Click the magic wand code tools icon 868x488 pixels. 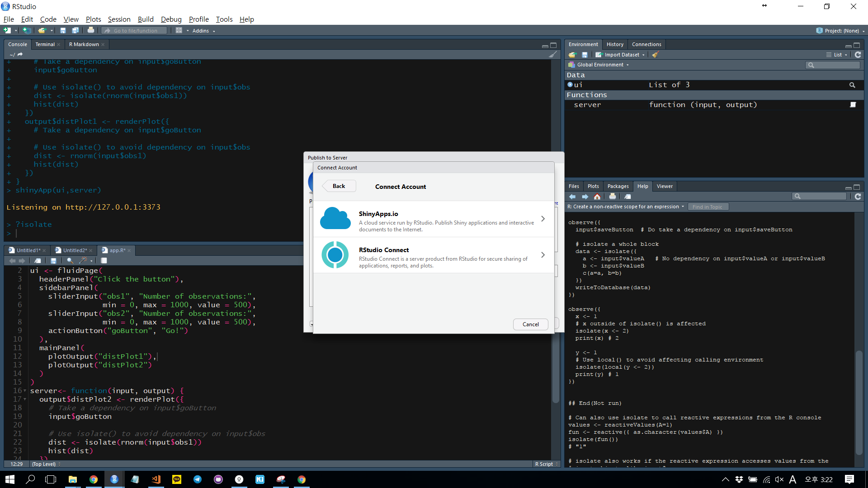point(83,261)
